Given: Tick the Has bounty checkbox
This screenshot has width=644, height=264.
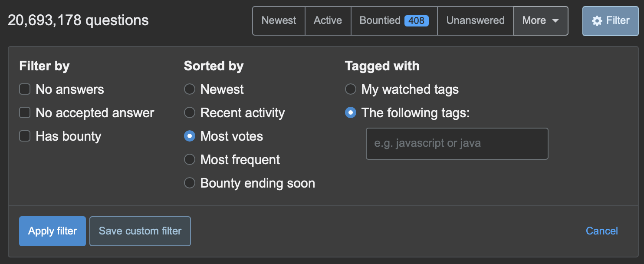Looking at the screenshot, I should coord(25,136).
